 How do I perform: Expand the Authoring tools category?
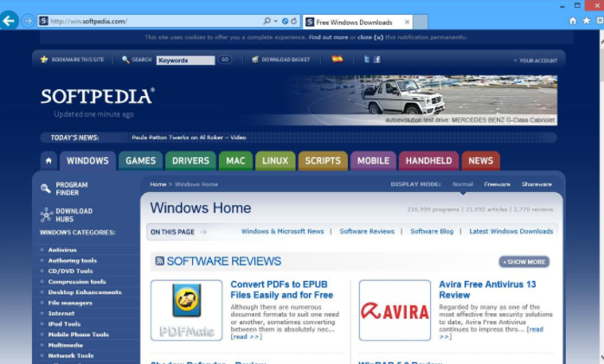(73, 260)
